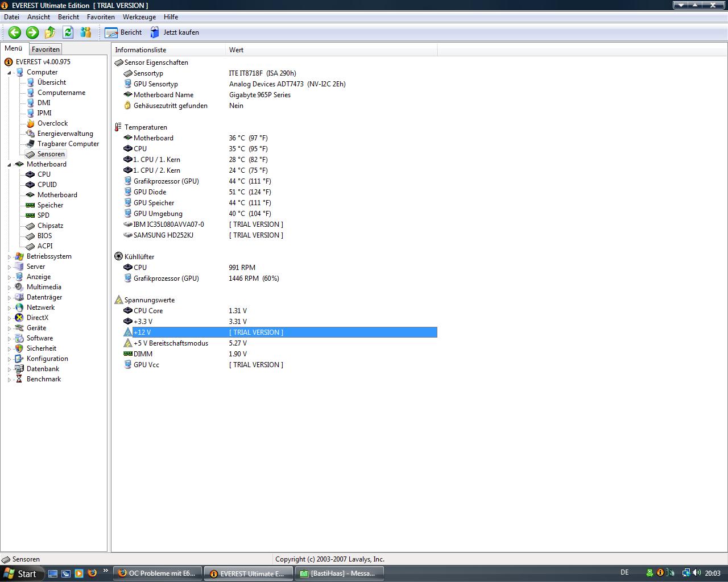Viewport: 728px width, 582px height.
Task: Click the Tragbarer Computer laptop icon
Action: click(30, 144)
